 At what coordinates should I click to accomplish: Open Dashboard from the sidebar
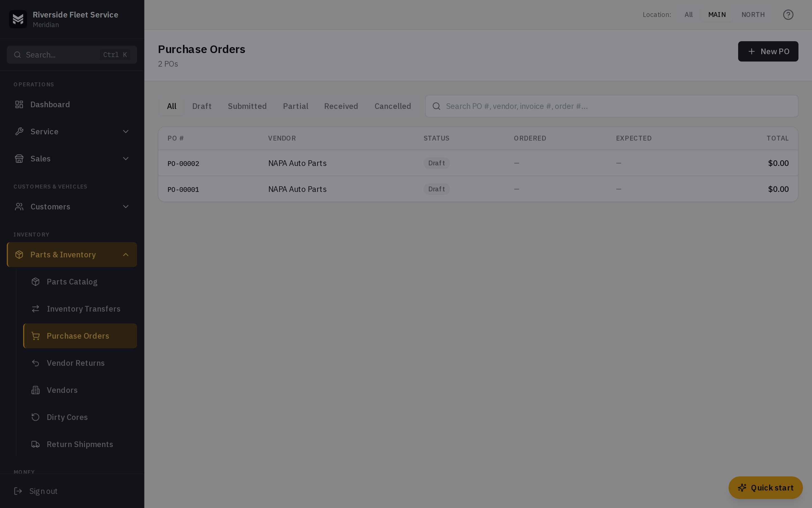(x=72, y=104)
